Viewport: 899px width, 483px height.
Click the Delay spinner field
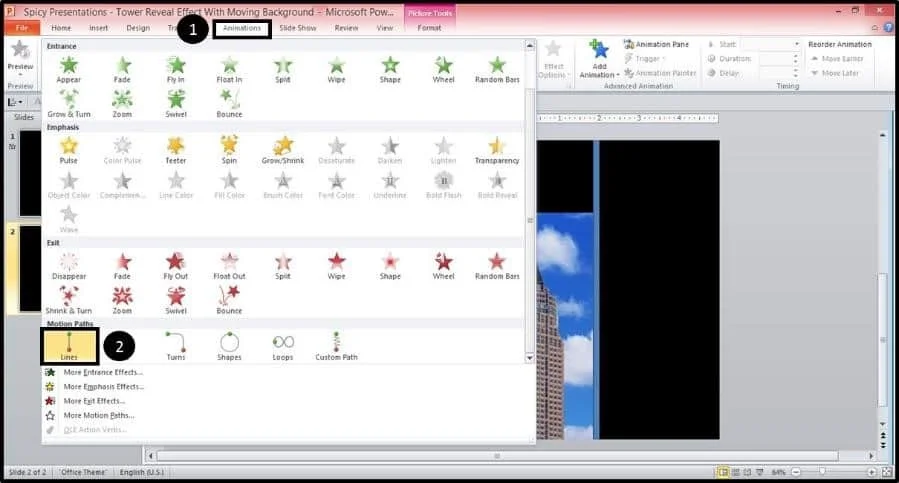(x=779, y=73)
